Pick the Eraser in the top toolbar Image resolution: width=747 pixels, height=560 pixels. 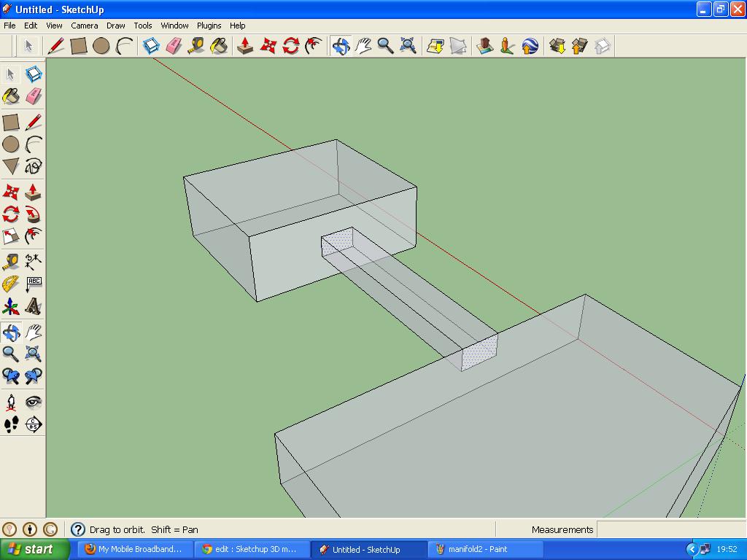pos(174,46)
